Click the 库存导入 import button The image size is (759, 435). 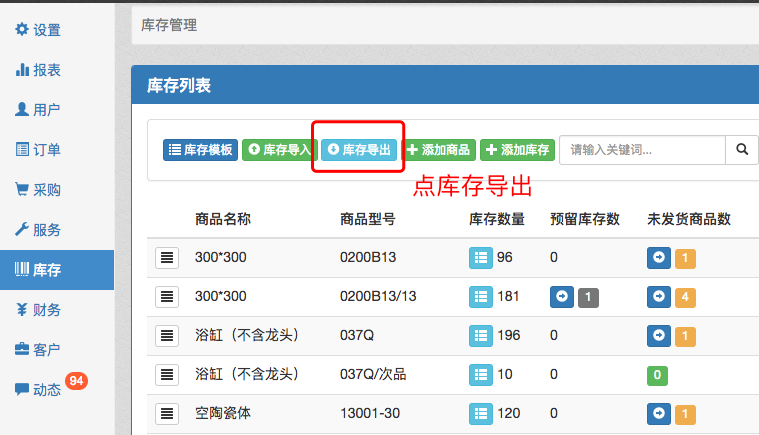point(279,150)
